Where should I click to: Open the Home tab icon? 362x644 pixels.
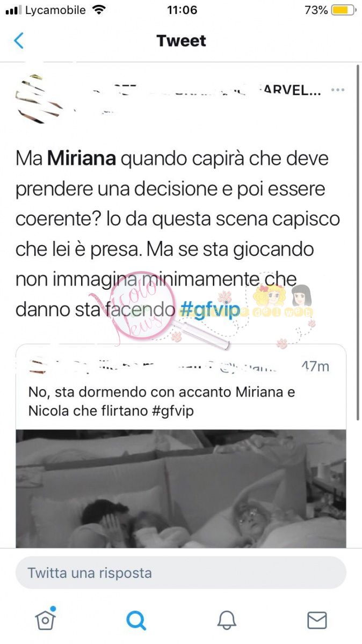click(x=45, y=619)
